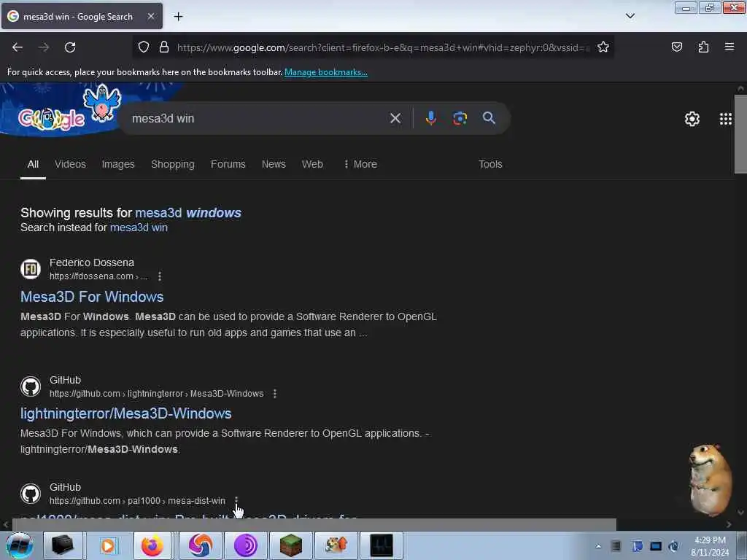Image resolution: width=747 pixels, height=560 pixels.
Task: Open the tracking protection shield icon
Action: [144, 47]
